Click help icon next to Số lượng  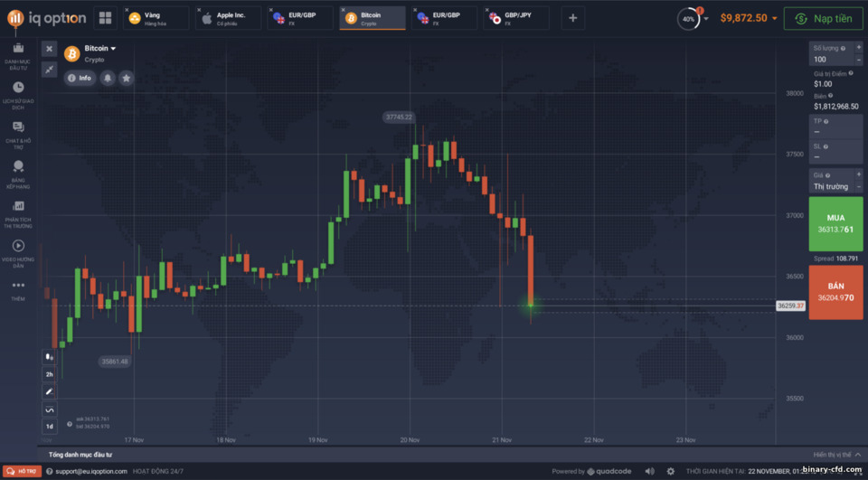[843, 49]
